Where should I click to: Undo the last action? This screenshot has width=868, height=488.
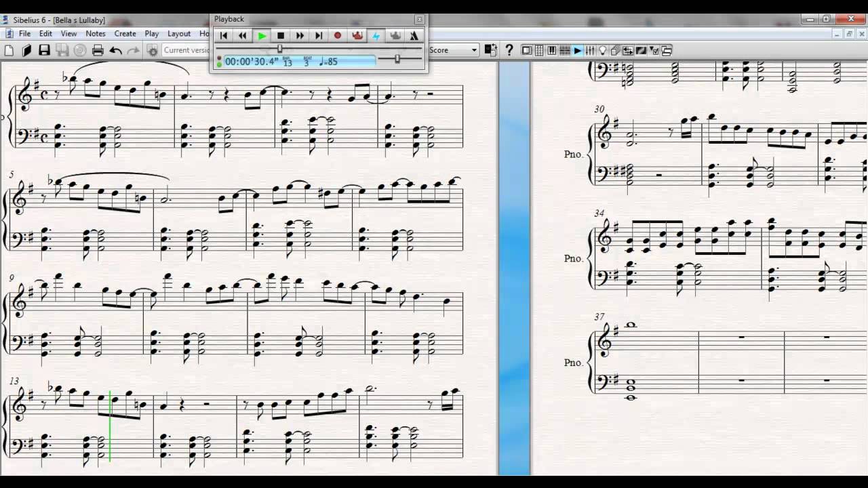click(x=116, y=50)
